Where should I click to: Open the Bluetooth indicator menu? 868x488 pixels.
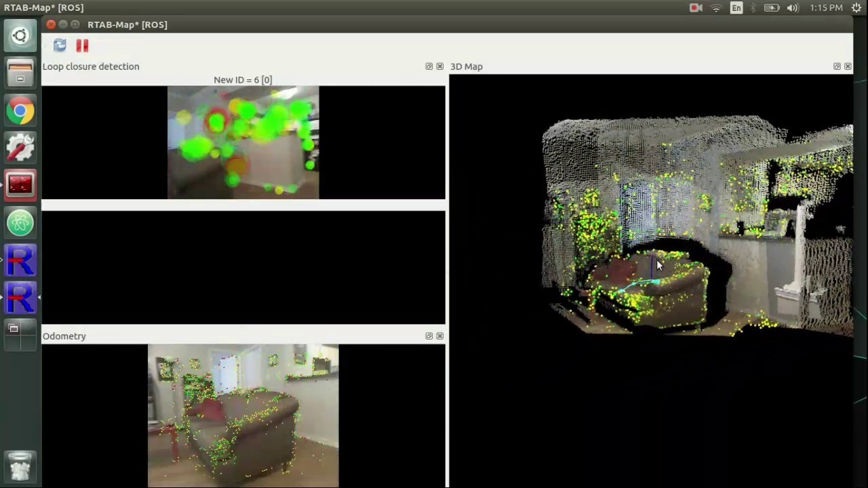(754, 8)
